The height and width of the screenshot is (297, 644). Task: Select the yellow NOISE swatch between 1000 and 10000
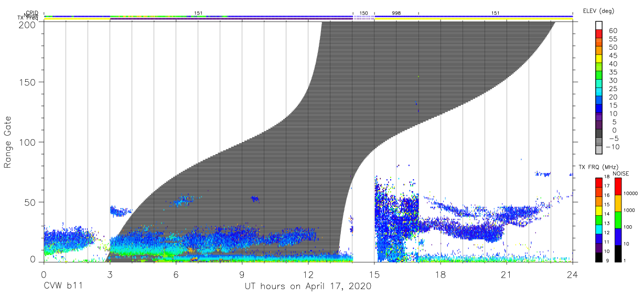pos(618,202)
